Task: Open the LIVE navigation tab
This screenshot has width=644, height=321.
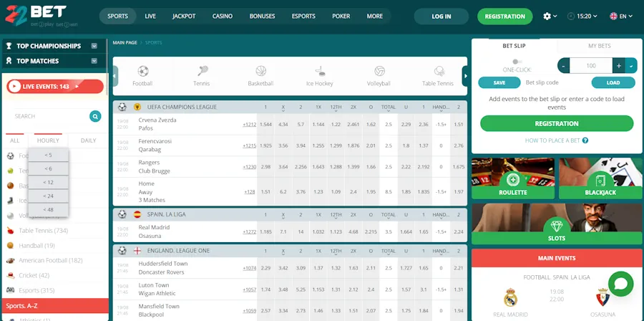Action: pos(150,16)
